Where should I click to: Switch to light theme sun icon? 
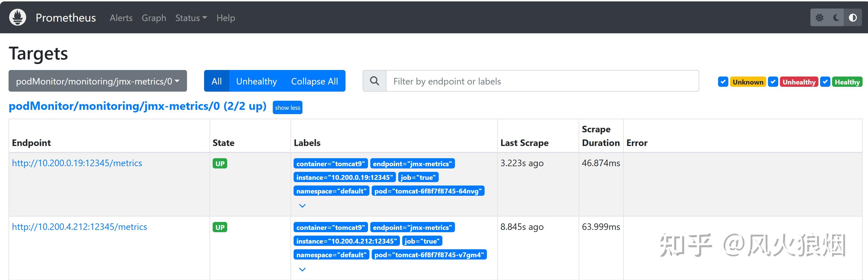[820, 18]
